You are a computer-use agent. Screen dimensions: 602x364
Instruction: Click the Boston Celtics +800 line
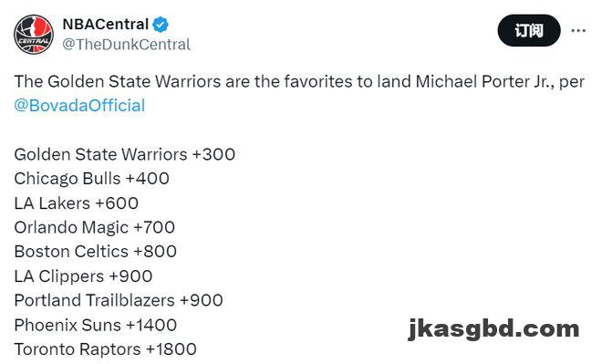click(96, 252)
